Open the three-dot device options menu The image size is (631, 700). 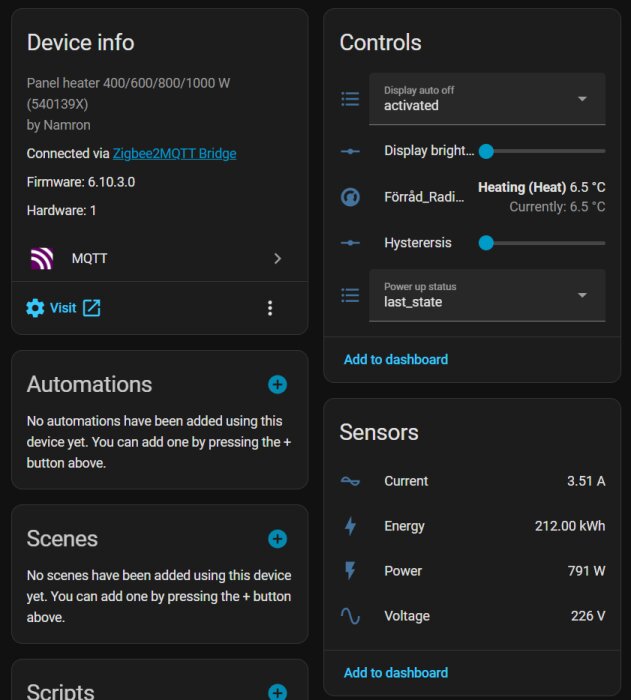[x=270, y=308]
